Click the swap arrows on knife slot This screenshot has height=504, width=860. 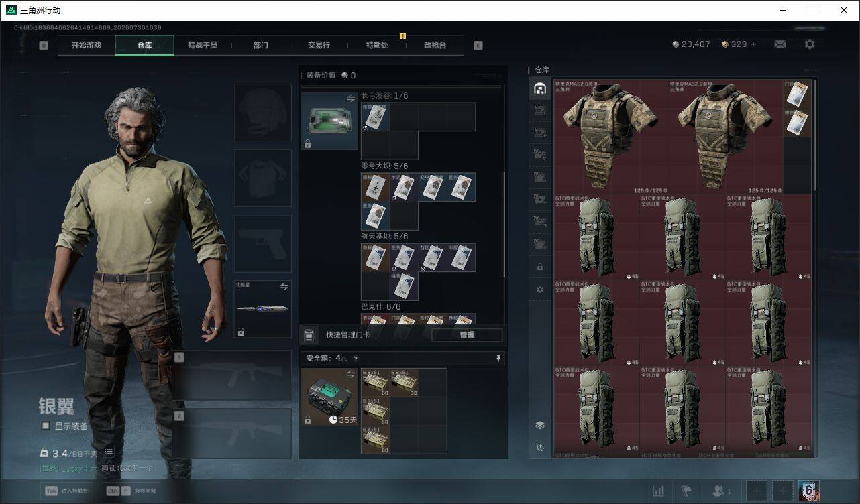tap(284, 287)
